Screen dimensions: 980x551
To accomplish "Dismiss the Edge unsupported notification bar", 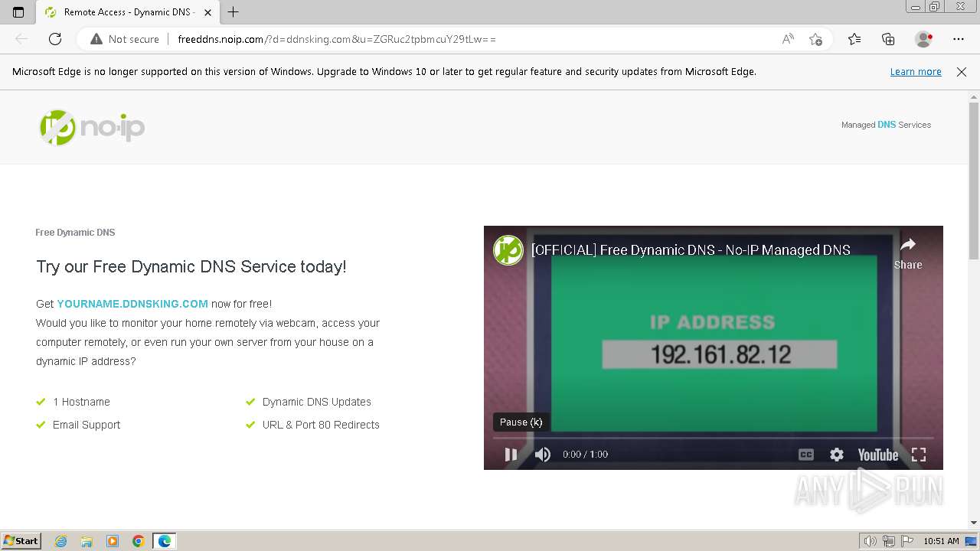I will click(962, 72).
